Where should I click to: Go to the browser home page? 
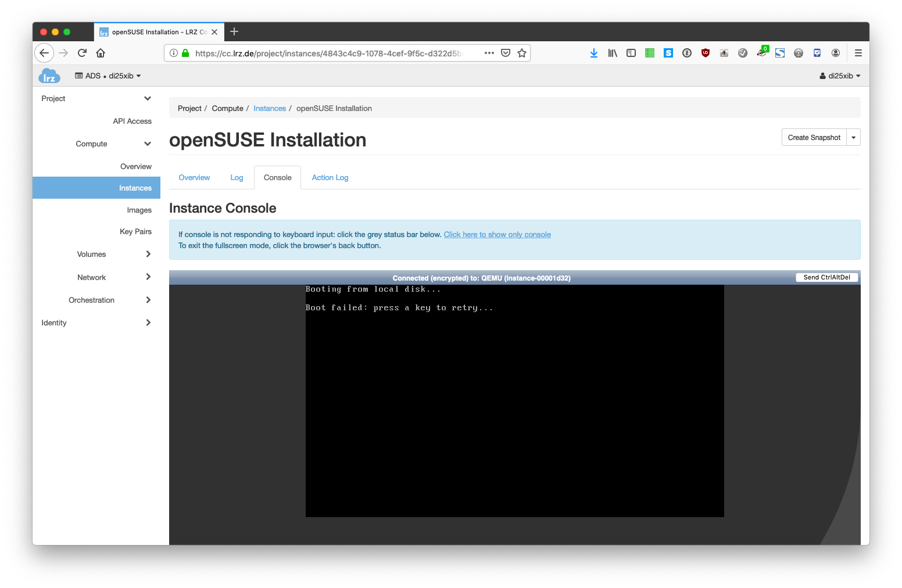[101, 53]
